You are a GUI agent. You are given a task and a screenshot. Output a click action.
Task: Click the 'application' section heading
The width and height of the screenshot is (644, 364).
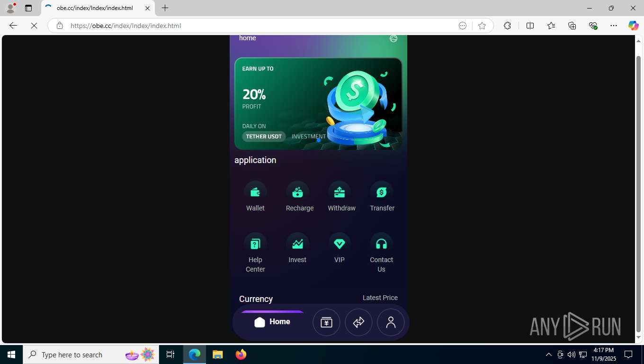point(255,160)
